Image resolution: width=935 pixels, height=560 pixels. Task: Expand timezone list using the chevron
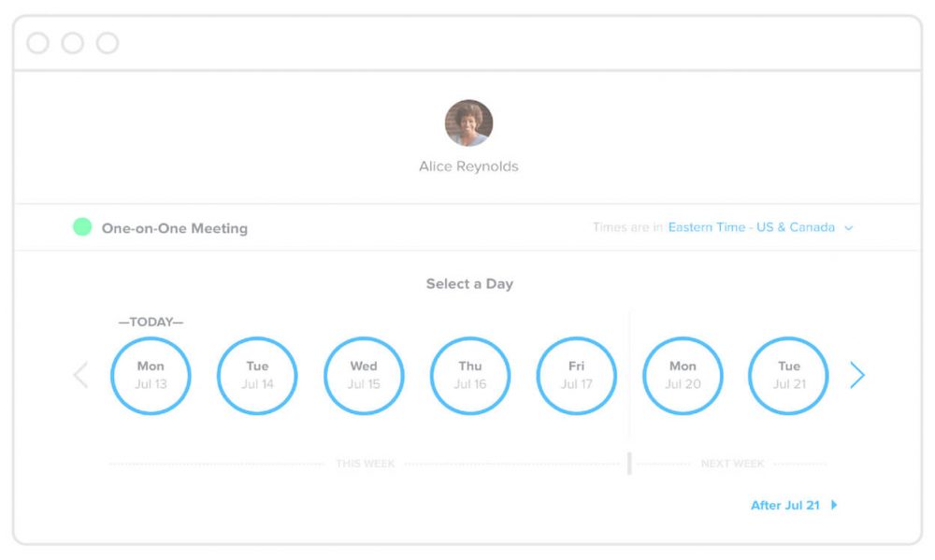(849, 228)
